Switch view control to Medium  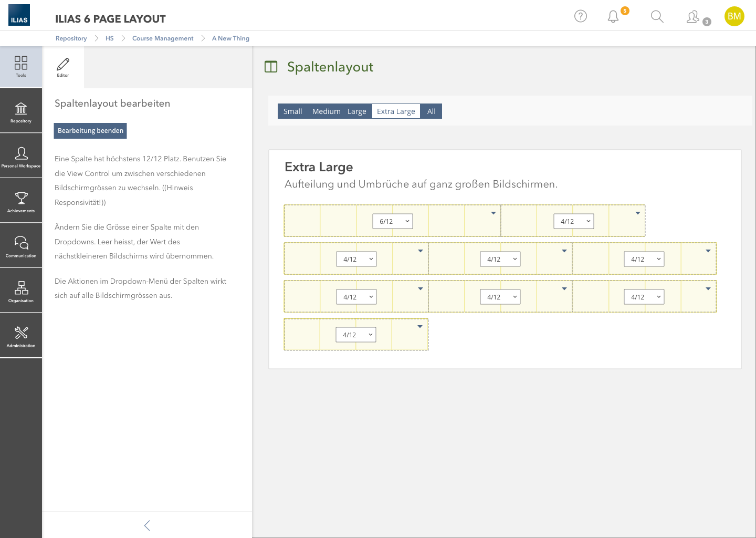click(326, 111)
